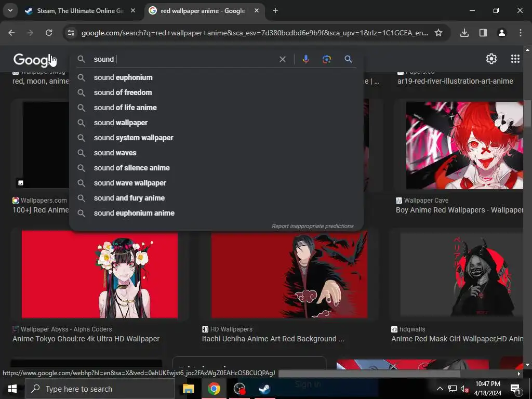
Task: Open a new browser tab
Action: pyautogui.click(x=275, y=11)
